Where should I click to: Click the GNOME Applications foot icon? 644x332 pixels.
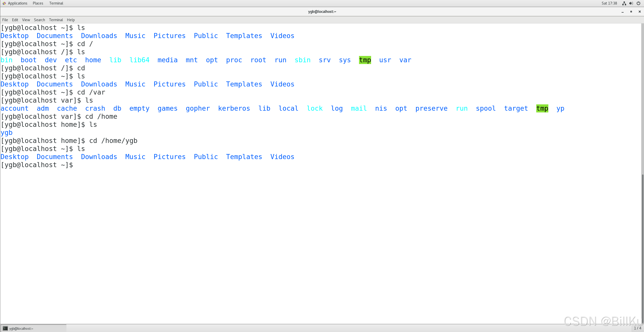tap(4, 3)
